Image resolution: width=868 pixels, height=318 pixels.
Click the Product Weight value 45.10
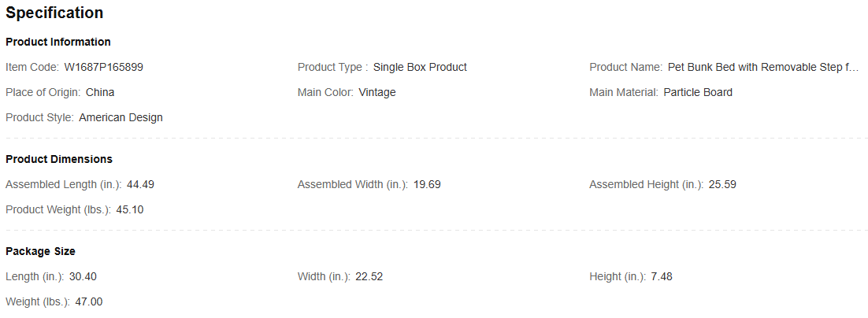130,210
